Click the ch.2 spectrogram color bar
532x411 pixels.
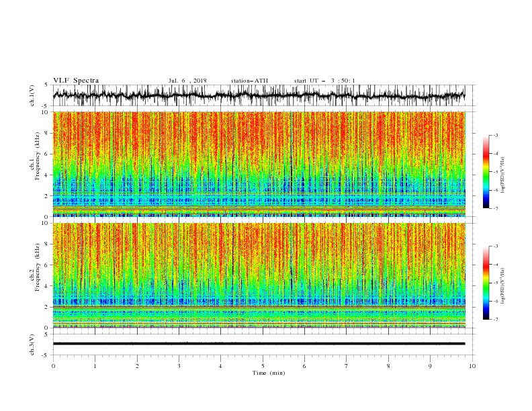[x=486, y=283]
